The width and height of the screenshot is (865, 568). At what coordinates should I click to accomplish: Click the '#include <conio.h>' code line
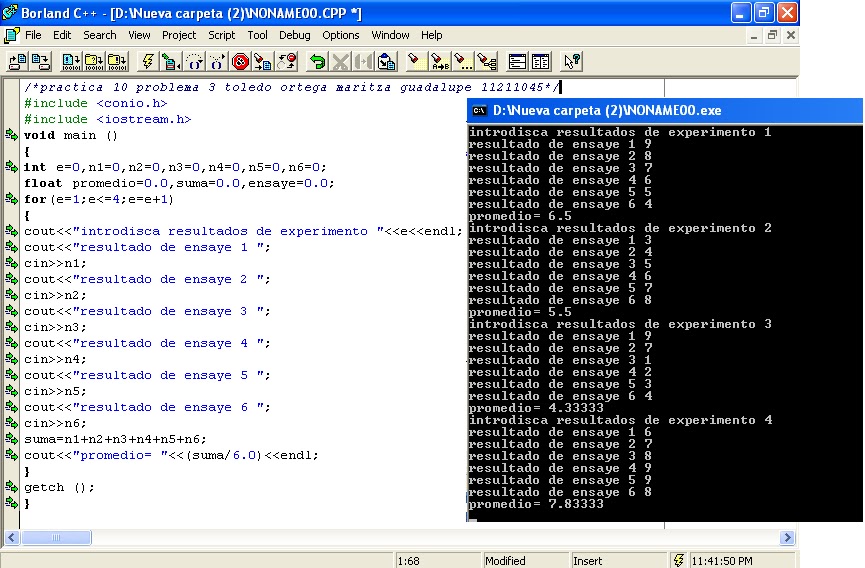point(95,103)
